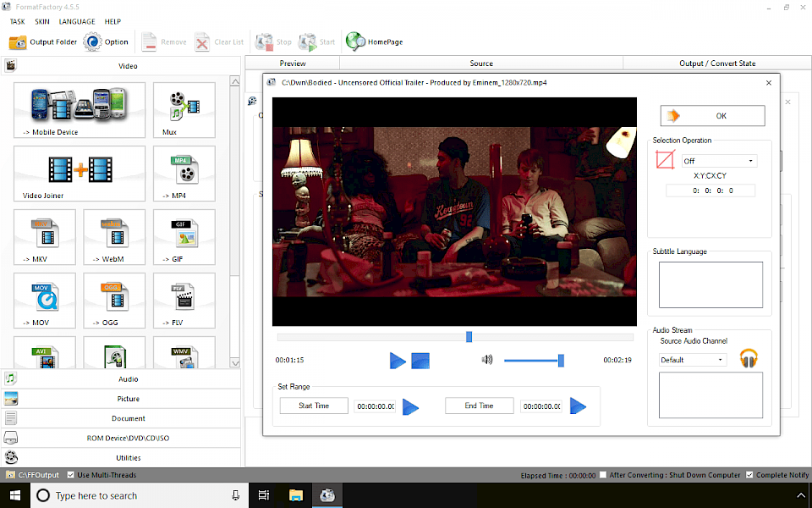The width and height of the screenshot is (812, 508).
Task: Play the video preview
Action: coord(398,361)
